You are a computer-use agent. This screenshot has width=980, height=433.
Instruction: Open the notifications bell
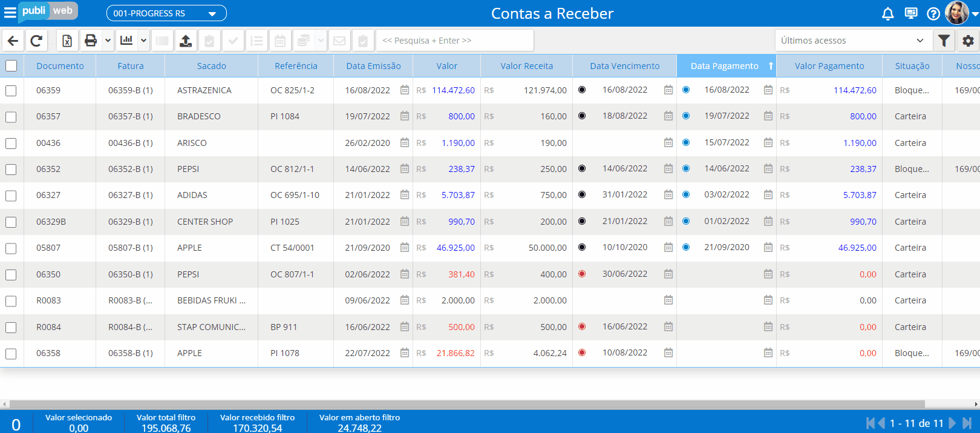click(x=888, y=13)
